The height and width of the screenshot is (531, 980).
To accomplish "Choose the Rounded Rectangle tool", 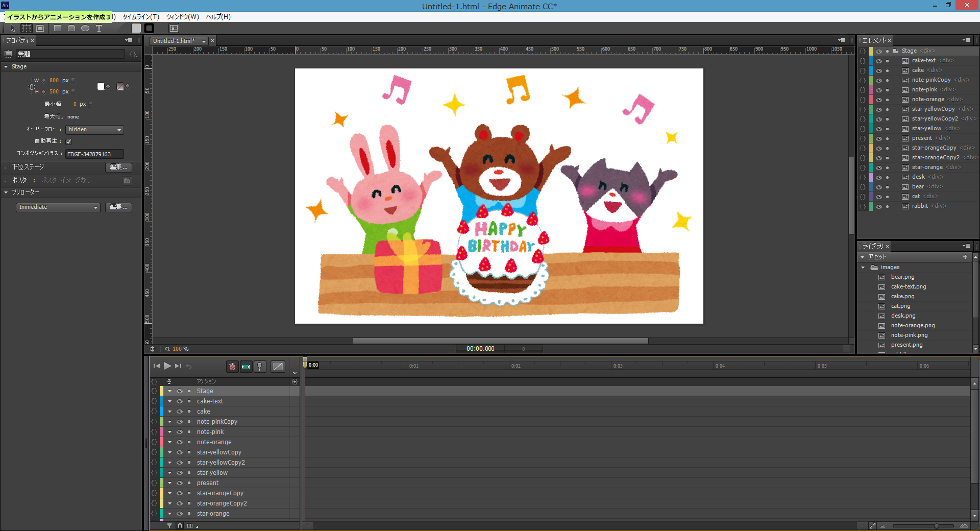I will click(x=71, y=29).
